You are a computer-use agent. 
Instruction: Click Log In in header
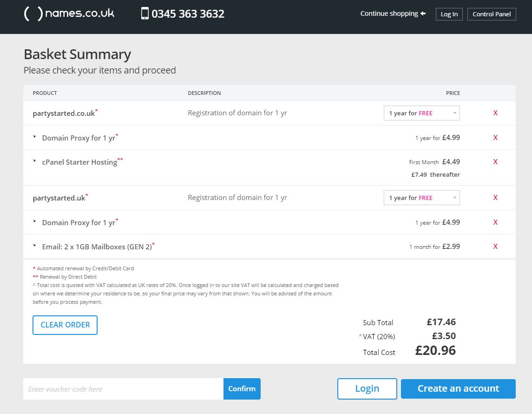[449, 14]
